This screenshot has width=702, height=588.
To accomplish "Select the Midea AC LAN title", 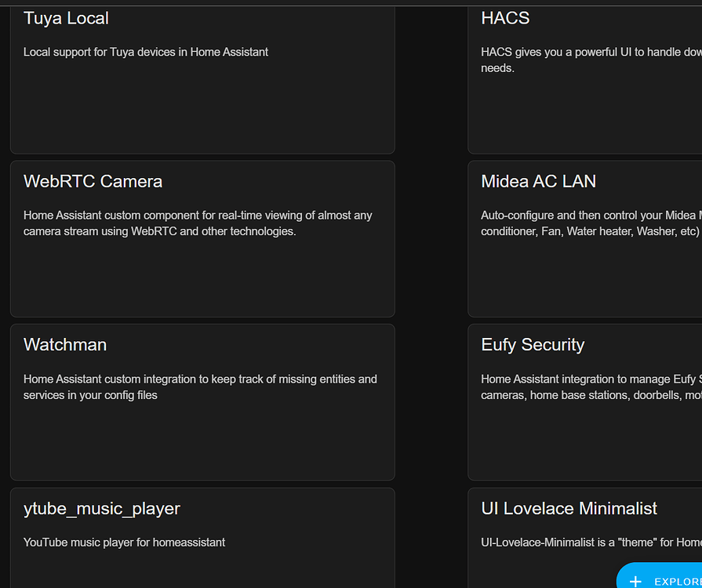I will pyautogui.click(x=538, y=181).
